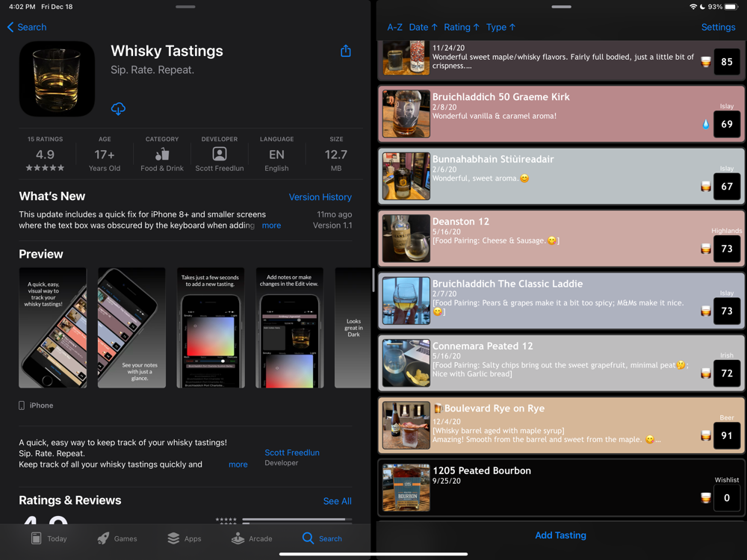Tap the Deanston 12 score of 73
This screenshot has height=560, width=747.
pyautogui.click(x=727, y=249)
